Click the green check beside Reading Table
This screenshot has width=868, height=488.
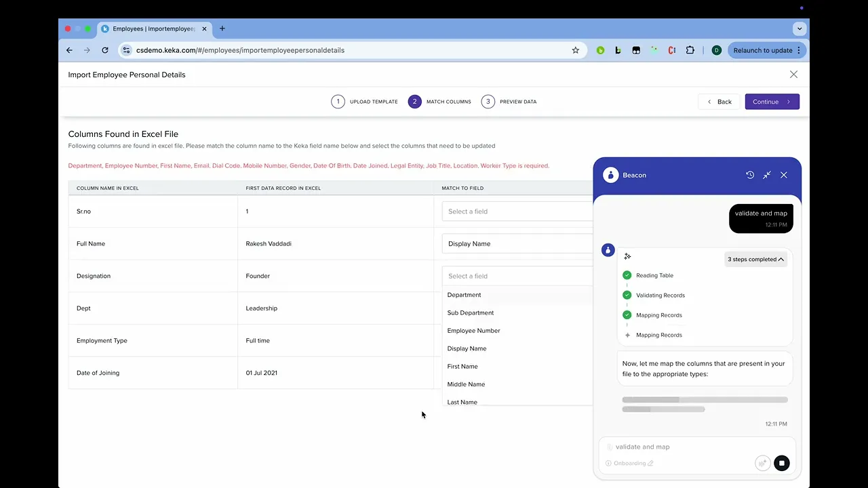coord(627,275)
